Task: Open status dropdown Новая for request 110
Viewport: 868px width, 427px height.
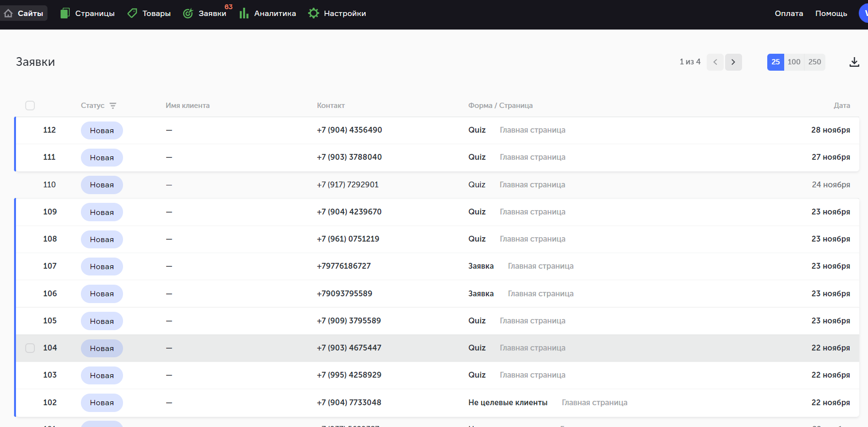Action: tap(102, 185)
